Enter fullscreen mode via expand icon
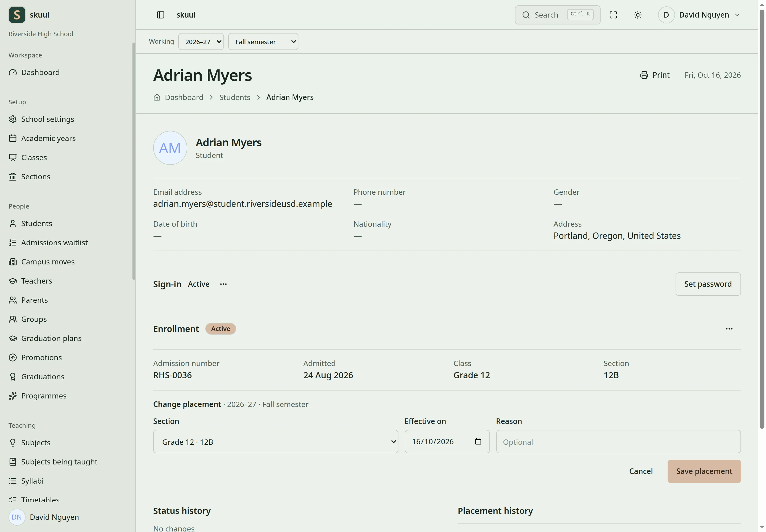Viewport: 766px width, 532px height. 613,15
